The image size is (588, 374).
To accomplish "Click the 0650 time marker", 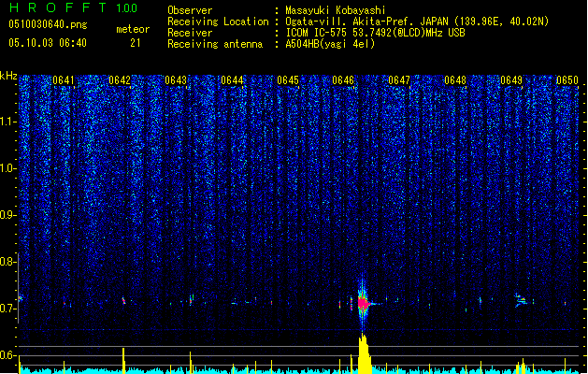I will click(x=567, y=80).
